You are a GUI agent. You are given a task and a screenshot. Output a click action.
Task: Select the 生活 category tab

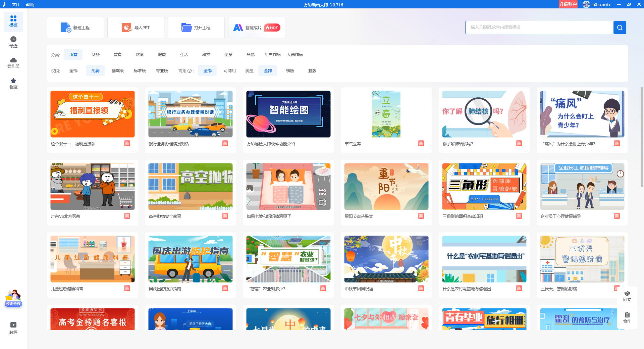pos(184,55)
